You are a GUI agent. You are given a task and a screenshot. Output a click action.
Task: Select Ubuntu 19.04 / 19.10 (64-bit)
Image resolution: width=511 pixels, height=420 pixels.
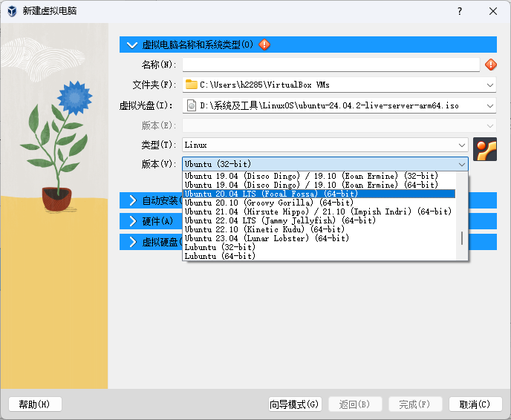(319, 185)
